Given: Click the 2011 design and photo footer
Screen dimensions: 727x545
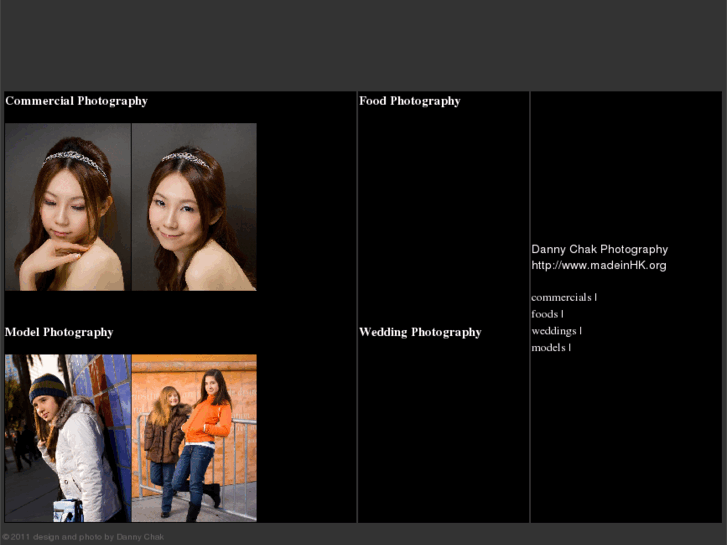Looking at the screenshot, I should click(83, 537).
